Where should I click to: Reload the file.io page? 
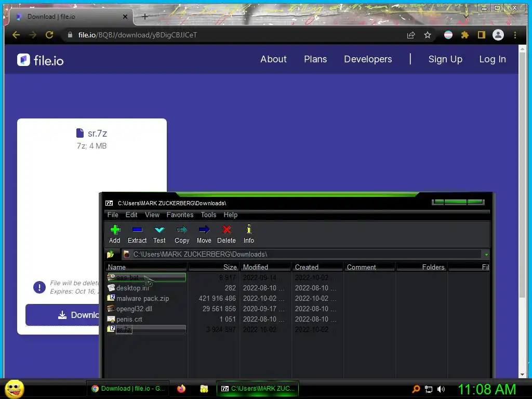[x=49, y=35]
